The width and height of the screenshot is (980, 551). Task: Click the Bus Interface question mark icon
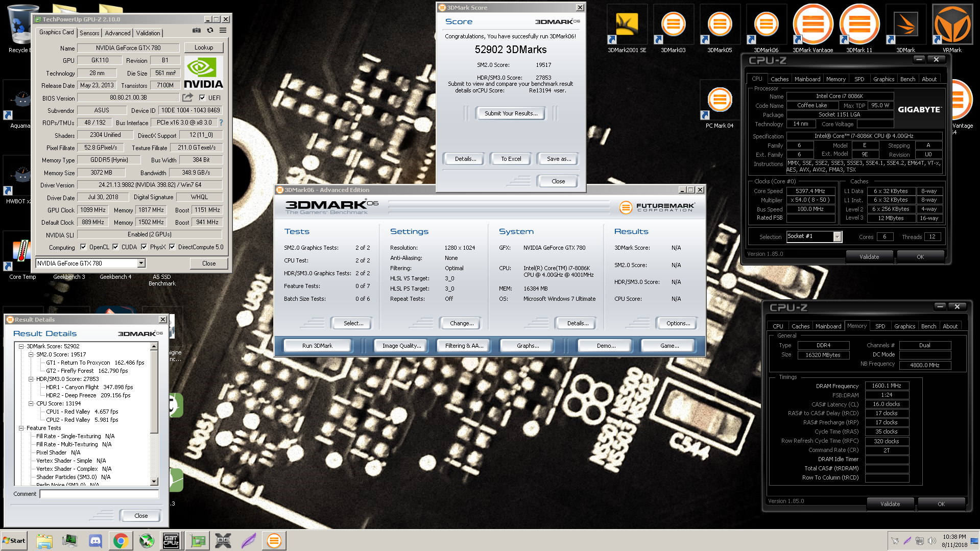[x=221, y=123]
